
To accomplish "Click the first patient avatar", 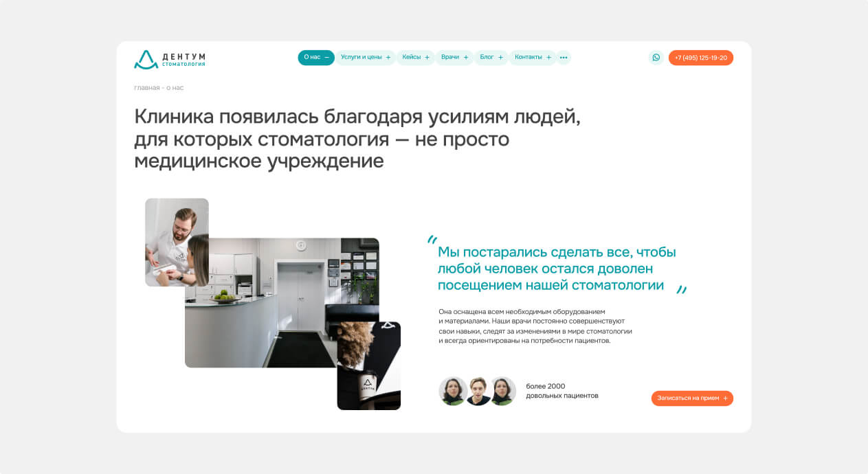I will coord(453,391).
